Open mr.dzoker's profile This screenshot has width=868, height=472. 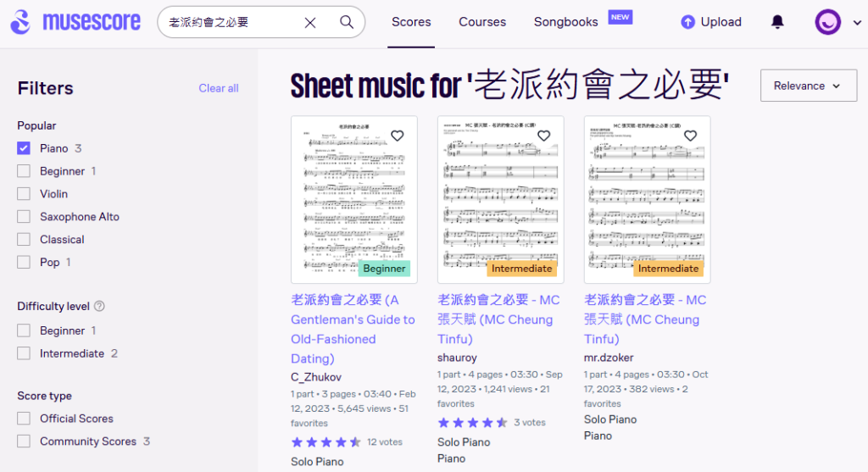[609, 358]
